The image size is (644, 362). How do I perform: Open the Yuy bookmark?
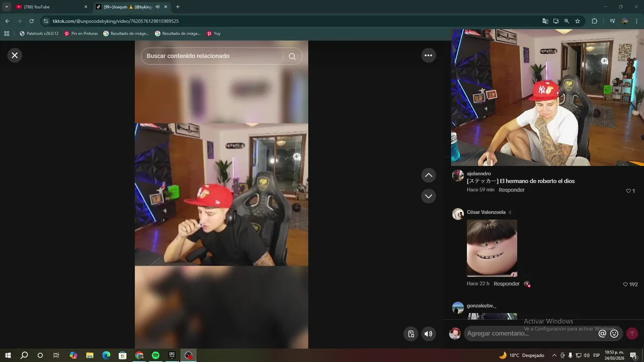coord(214,34)
